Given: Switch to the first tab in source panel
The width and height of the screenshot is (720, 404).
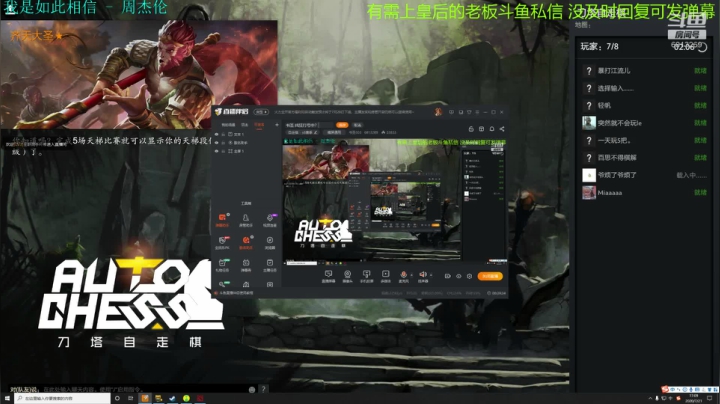Looking at the screenshot, I should [x=228, y=125].
